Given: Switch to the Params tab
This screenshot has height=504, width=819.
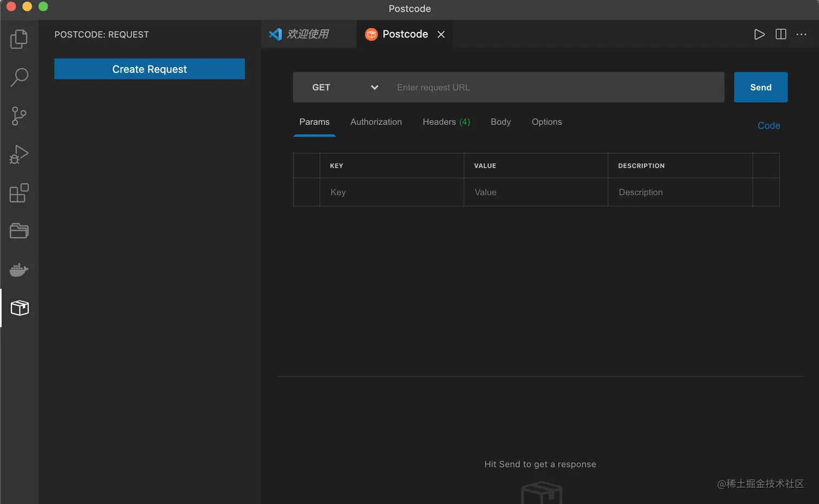Looking at the screenshot, I should point(314,122).
